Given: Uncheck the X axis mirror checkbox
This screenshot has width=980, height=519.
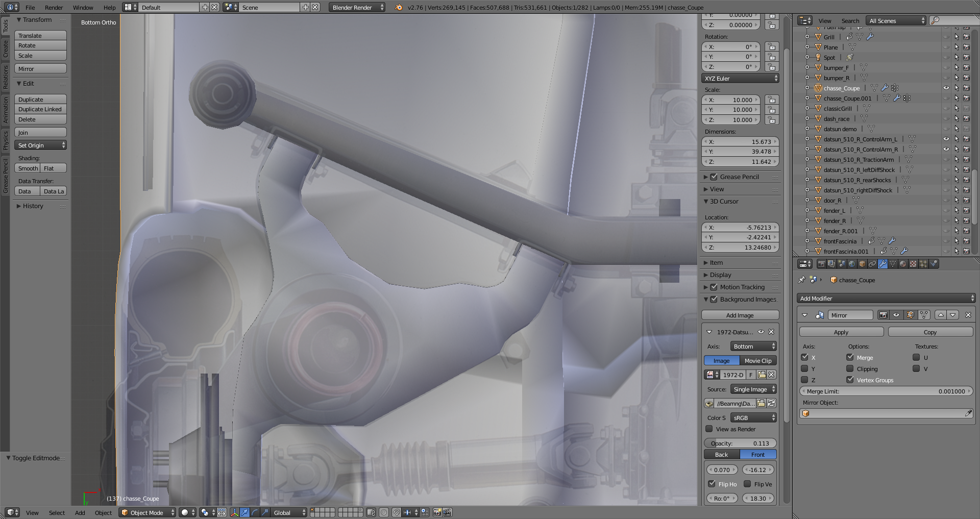Looking at the screenshot, I should pos(805,357).
